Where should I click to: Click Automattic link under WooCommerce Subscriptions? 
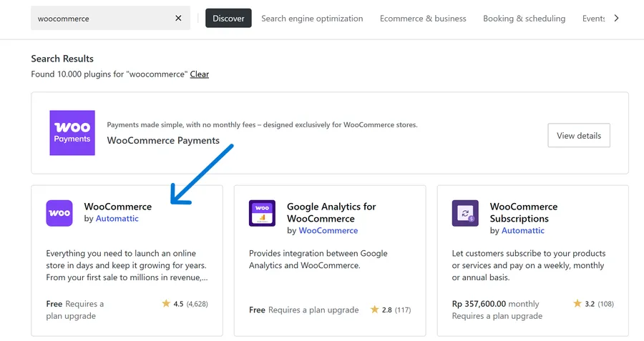[522, 231]
